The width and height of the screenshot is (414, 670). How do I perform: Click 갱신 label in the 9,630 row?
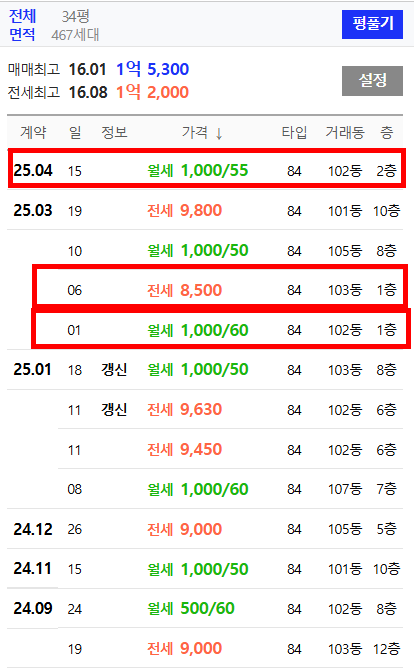pyautogui.click(x=114, y=409)
